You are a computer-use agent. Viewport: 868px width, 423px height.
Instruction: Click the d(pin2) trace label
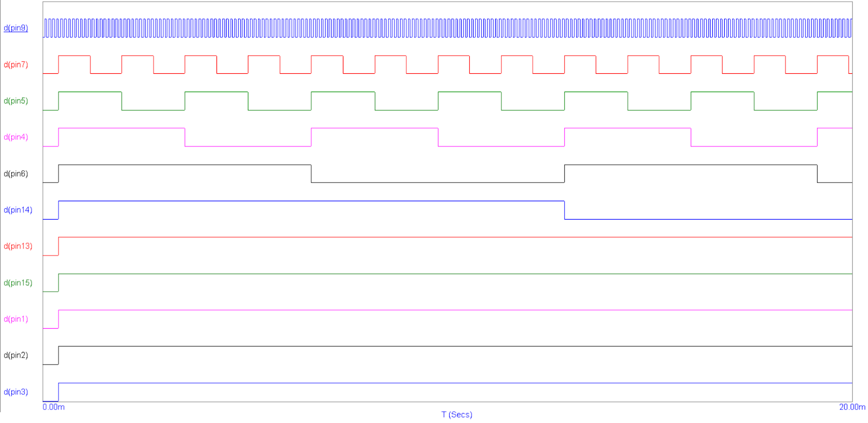tap(16, 355)
